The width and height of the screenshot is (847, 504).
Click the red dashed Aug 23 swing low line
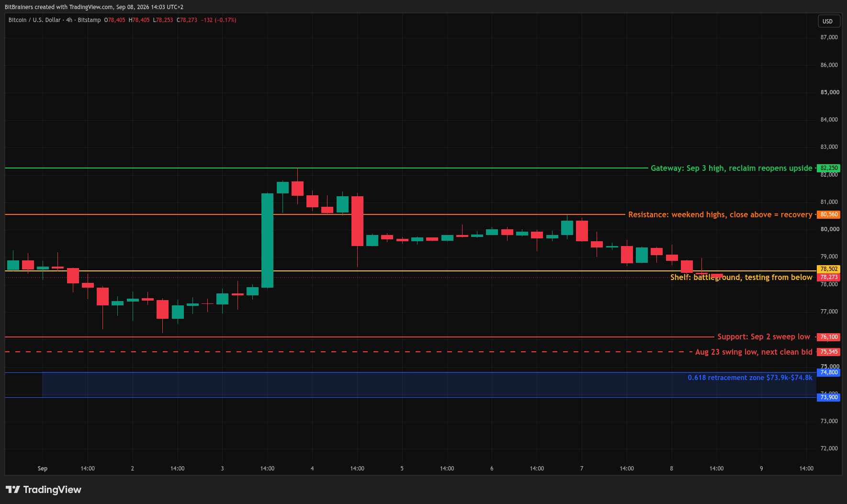[348, 352]
